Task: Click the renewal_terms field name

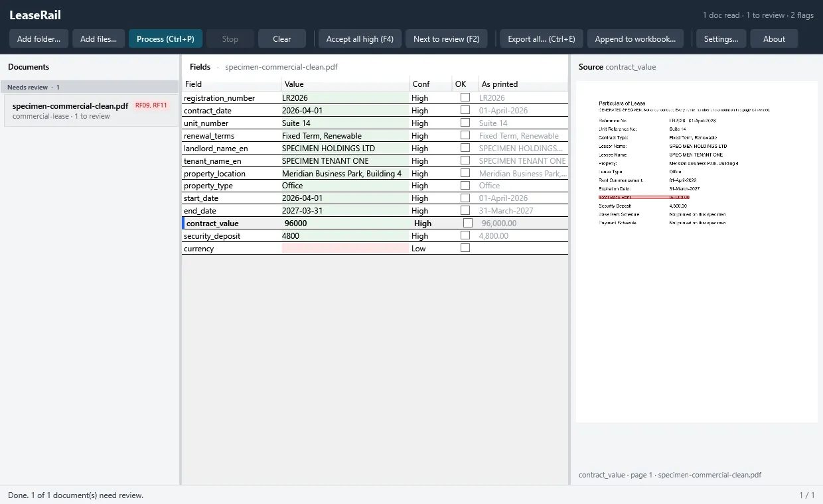Action: (x=209, y=135)
